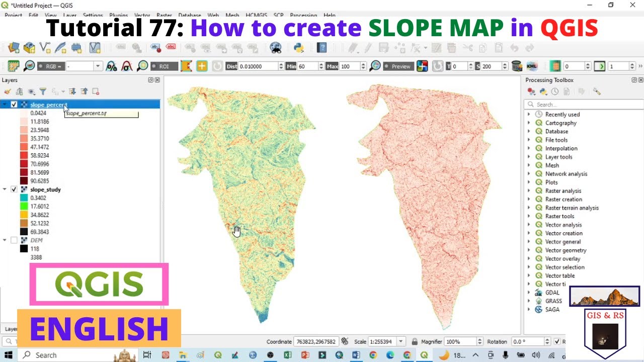Click the green 17.6012 swatch
Viewport: 644px width, 362px height.
24,207
